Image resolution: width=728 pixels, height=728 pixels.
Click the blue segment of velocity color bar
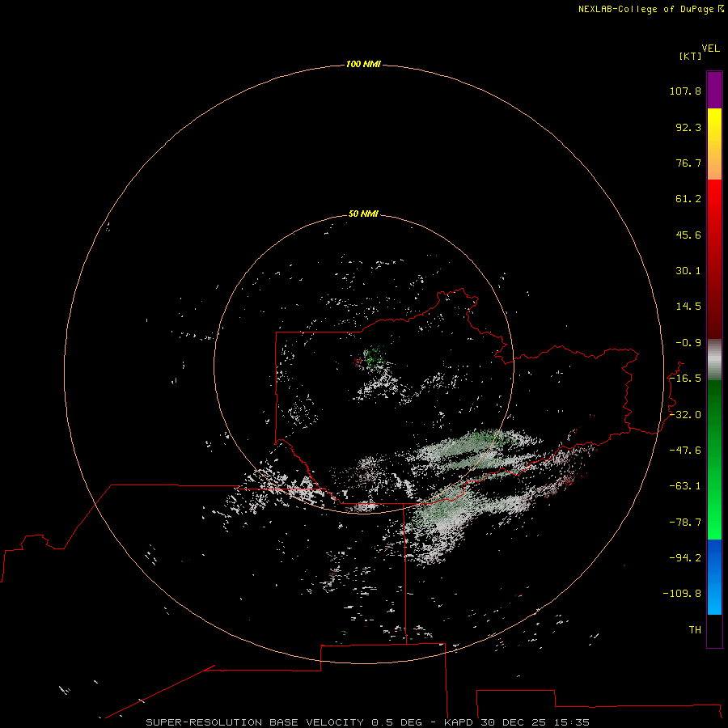[x=714, y=577]
